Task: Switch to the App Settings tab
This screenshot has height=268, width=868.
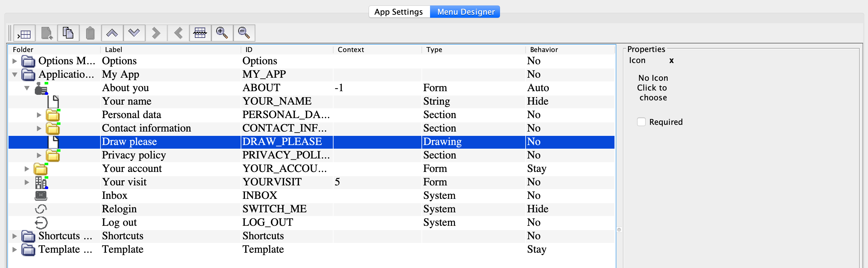Action: (399, 12)
